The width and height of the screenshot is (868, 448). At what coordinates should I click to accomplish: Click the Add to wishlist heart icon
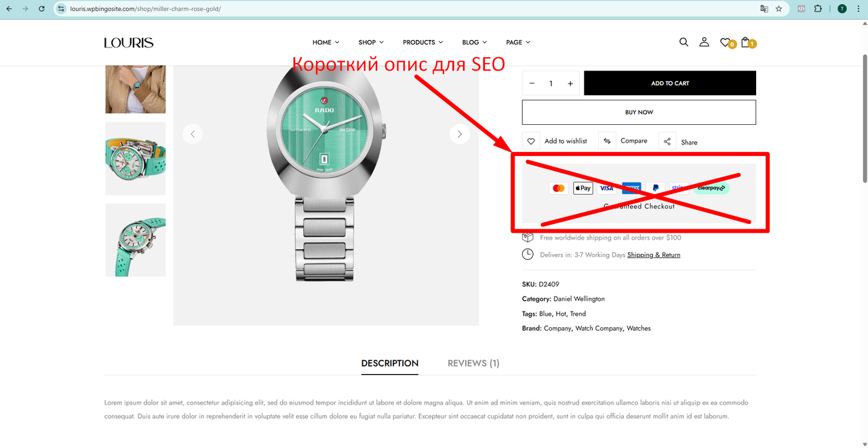pos(532,141)
